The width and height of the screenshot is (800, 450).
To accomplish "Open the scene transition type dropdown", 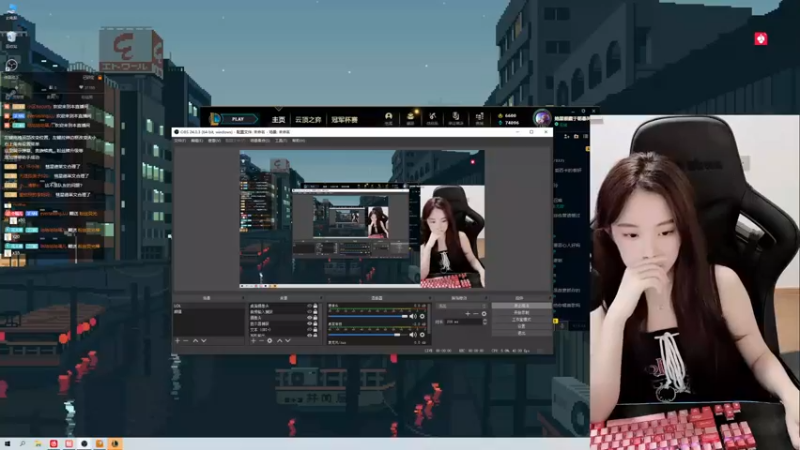I will pyautogui.click(x=461, y=306).
